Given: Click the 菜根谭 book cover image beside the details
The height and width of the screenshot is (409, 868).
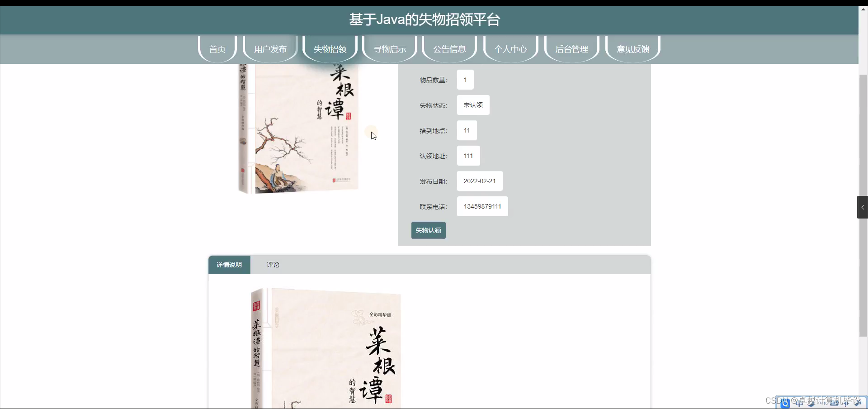Looking at the screenshot, I should tap(298, 129).
